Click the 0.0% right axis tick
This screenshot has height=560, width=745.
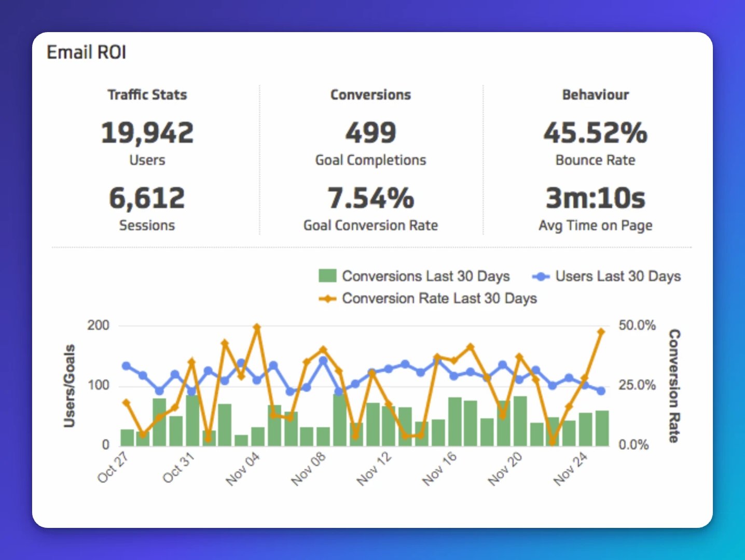click(x=633, y=445)
